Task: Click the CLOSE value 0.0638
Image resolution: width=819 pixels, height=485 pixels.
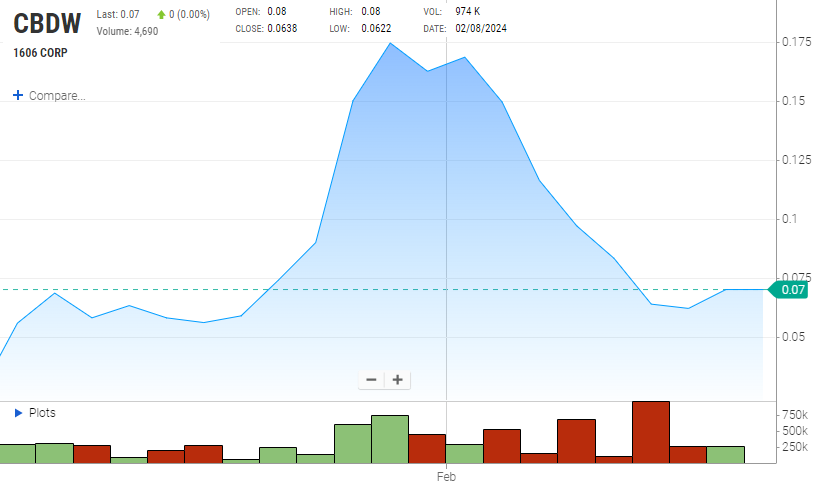Action: click(282, 28)
